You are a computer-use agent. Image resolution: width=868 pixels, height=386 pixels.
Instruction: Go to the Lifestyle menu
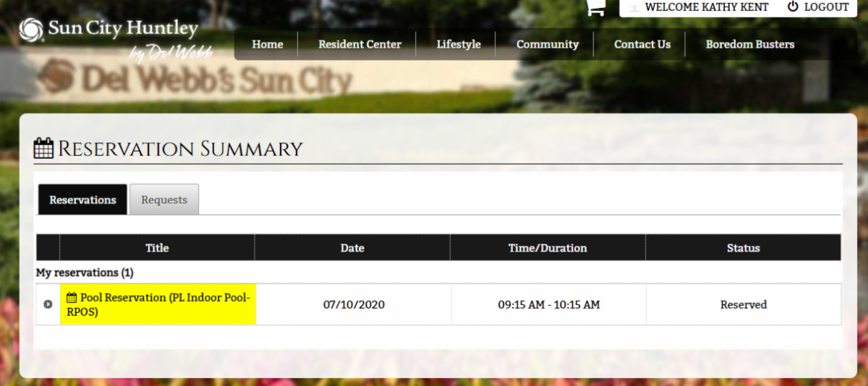point(459,44)
